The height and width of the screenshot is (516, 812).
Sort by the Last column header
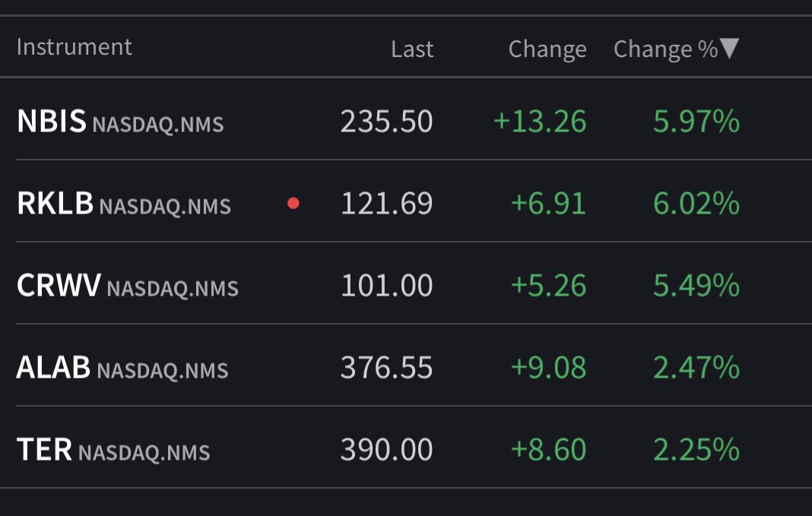(x=411, y=49)
